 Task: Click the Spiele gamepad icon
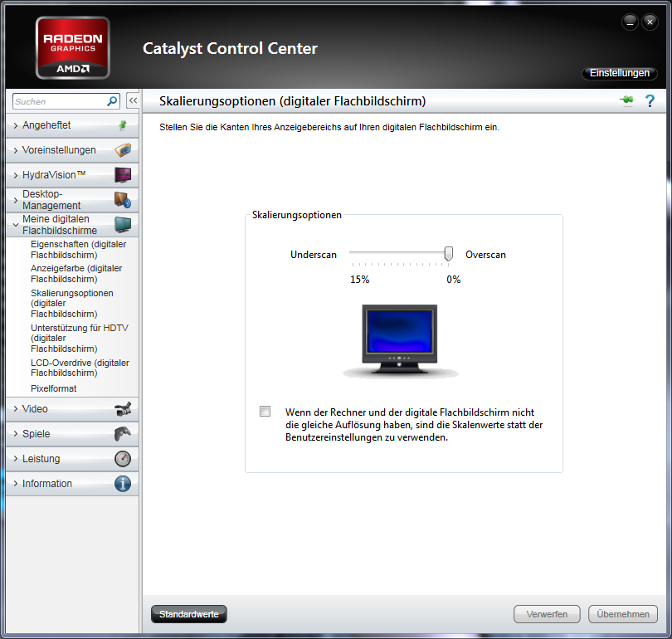123,434
